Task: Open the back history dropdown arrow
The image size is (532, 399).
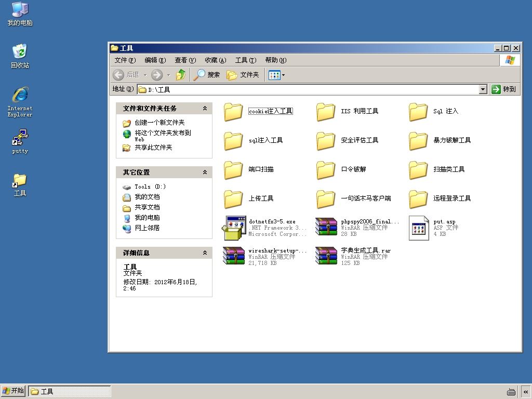Action: (x=145, y=75)
